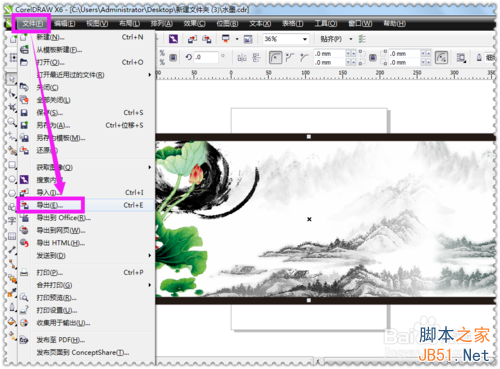The image size is (500, 369).
Task: Open the 文件(F) menu in menu bar
Action: coord(32,23)
